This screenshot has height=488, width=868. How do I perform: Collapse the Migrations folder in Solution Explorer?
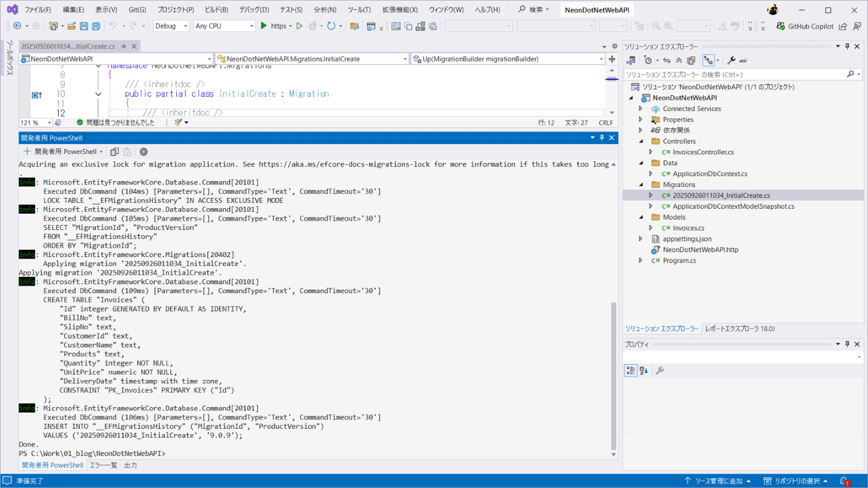(641, 185)
